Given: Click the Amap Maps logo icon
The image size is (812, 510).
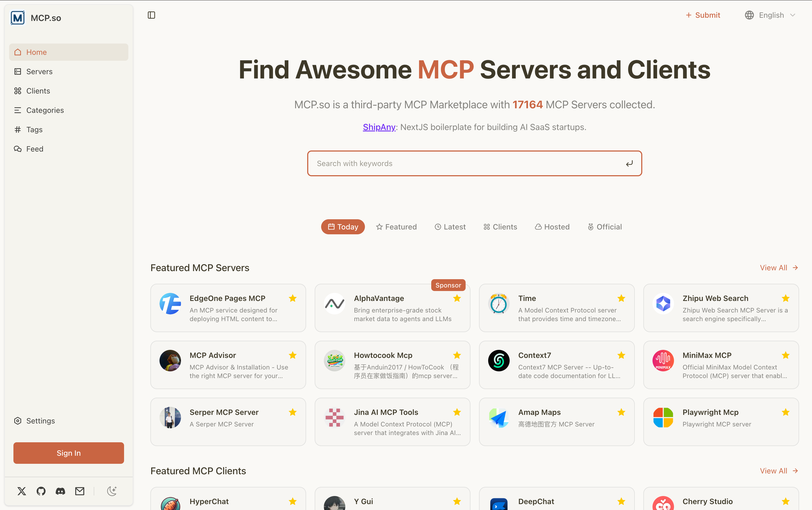Looking at the screenshot, I should point(499,418).
